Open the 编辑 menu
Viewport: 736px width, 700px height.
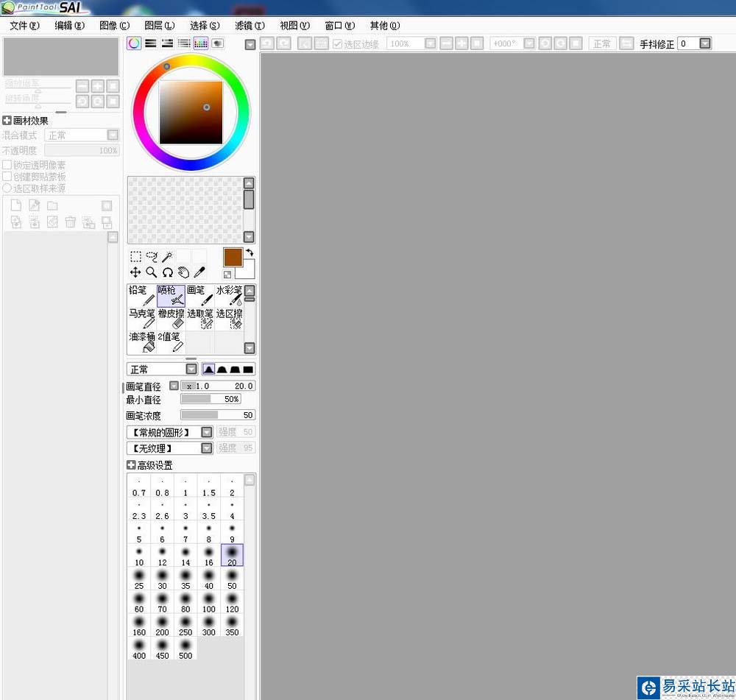click(69, 25)
